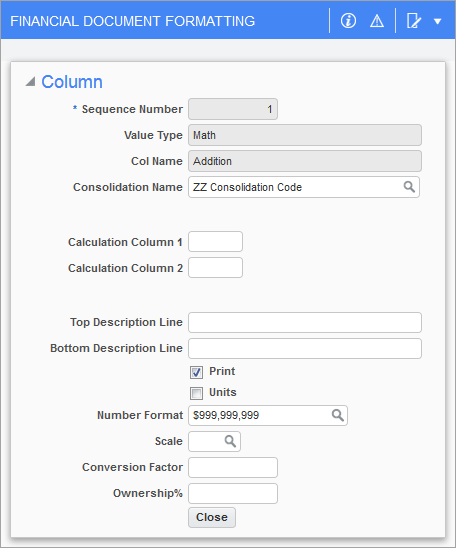Open the header dropdown arrow menu
This screenshot has width=456, height=548.
[x=437, y=21]
